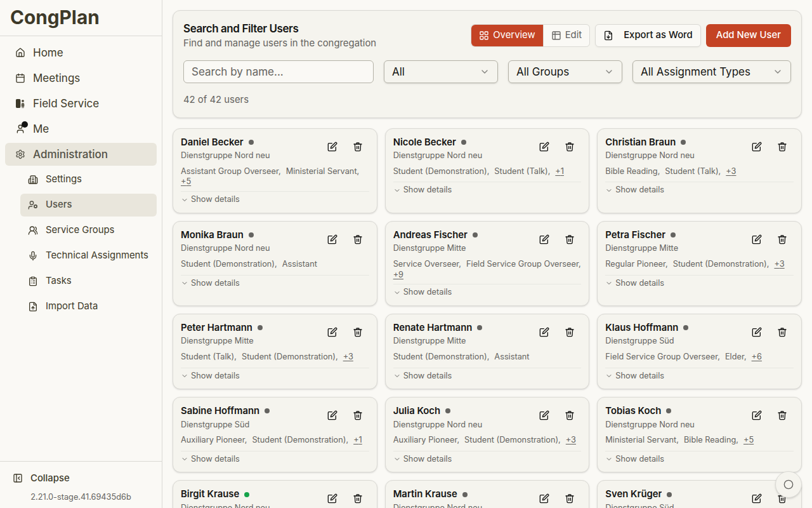Image resolution: width=812 pixels, height=508 pixels.
Task: Switch to Overview view mode
Action: point(507,36)
